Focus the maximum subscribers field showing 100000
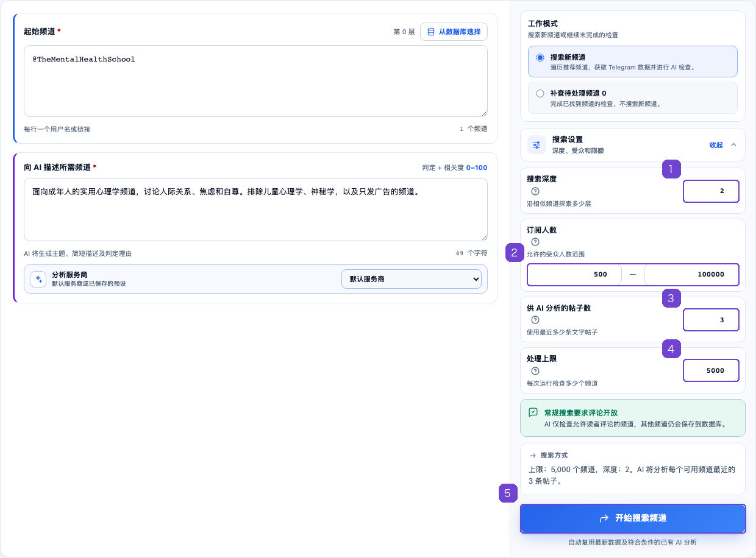The height and width of the screenshot is (558, 756). [x=691, y=274]
